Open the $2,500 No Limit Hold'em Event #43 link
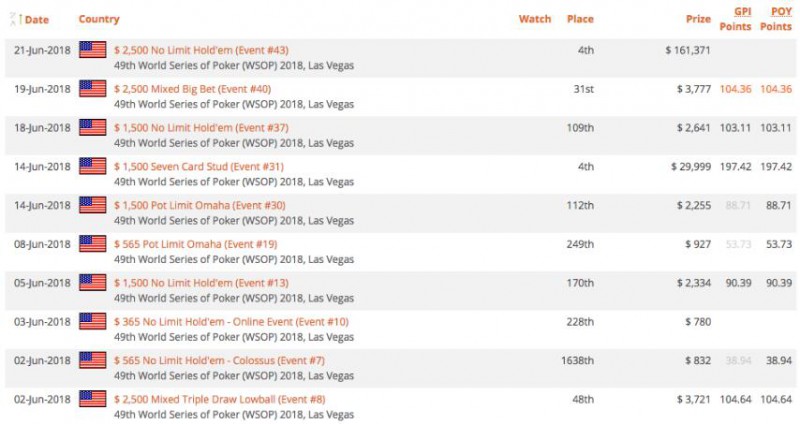800x424 pixels. click(201, 50)
